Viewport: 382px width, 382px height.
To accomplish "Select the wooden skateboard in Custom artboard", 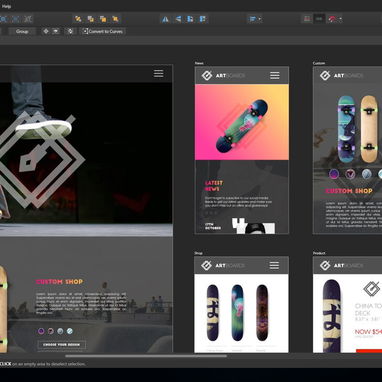I will coord(369,129).
